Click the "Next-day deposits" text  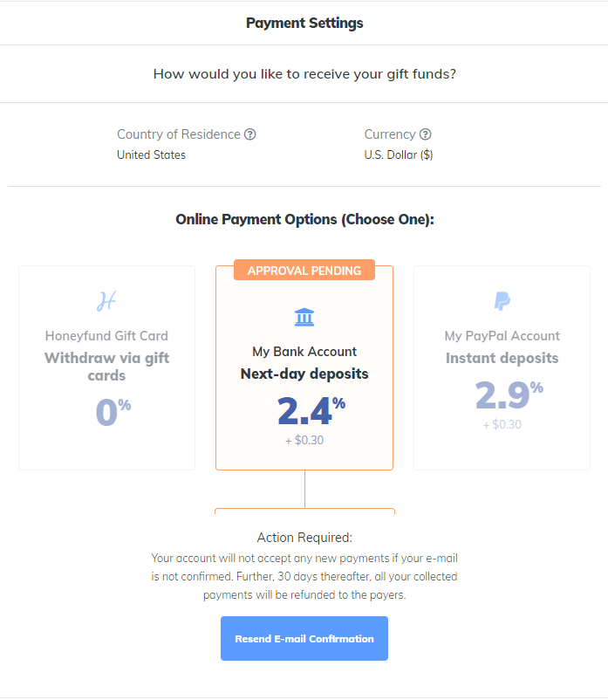click(304, 374)
